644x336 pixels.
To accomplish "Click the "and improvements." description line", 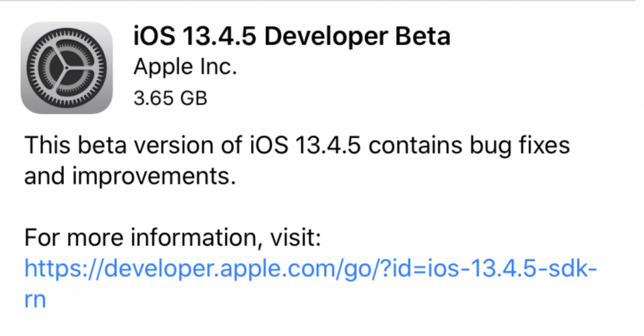I will click(130, 177).
